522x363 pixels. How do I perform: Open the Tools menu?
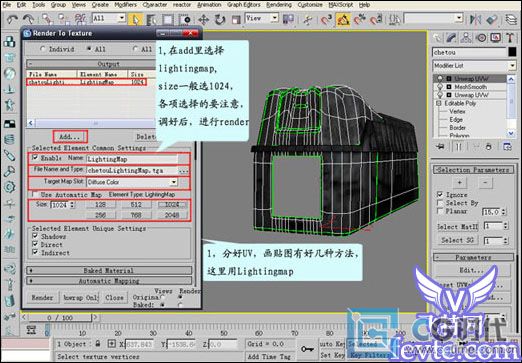click(39, 5)
